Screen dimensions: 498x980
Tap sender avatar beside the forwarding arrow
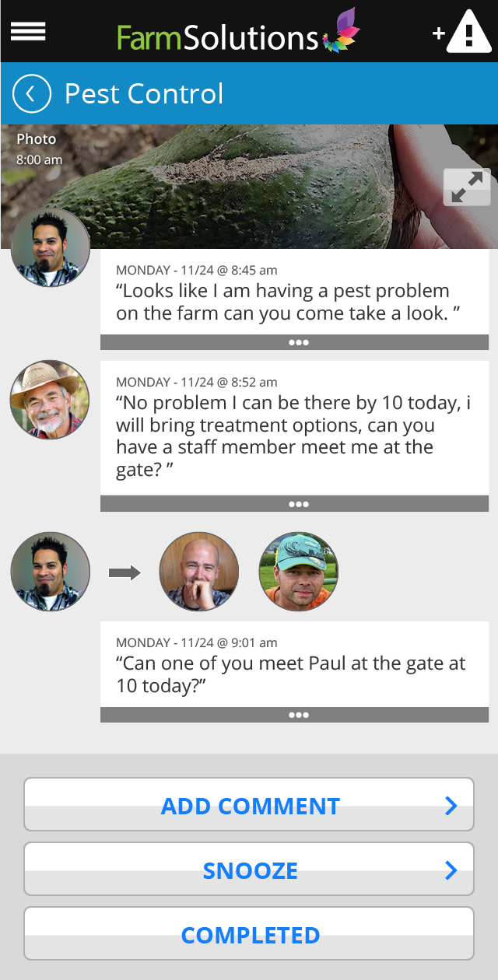coord(50,572)
